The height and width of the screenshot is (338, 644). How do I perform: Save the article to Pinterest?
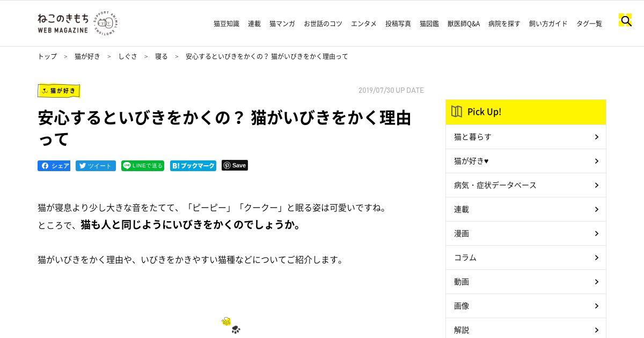click(x=235, y=165)
